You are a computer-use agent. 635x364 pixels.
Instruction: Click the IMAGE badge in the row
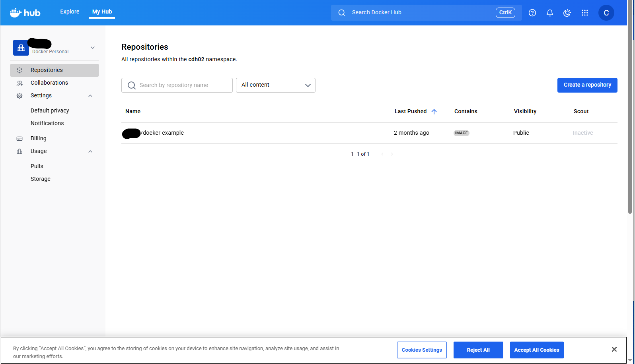click(462, 133)
